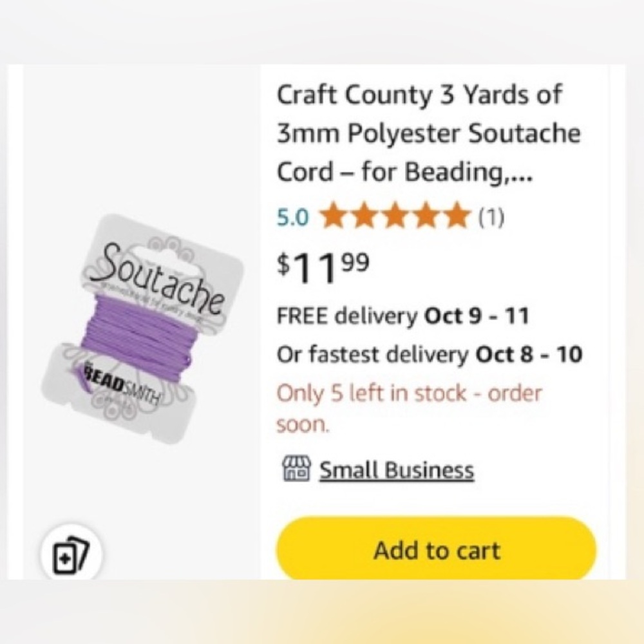Viewport: 644px width, 644px height.
Task: Click the FREE delivery Oct 9 - 11 text
Action: point(402,316)
